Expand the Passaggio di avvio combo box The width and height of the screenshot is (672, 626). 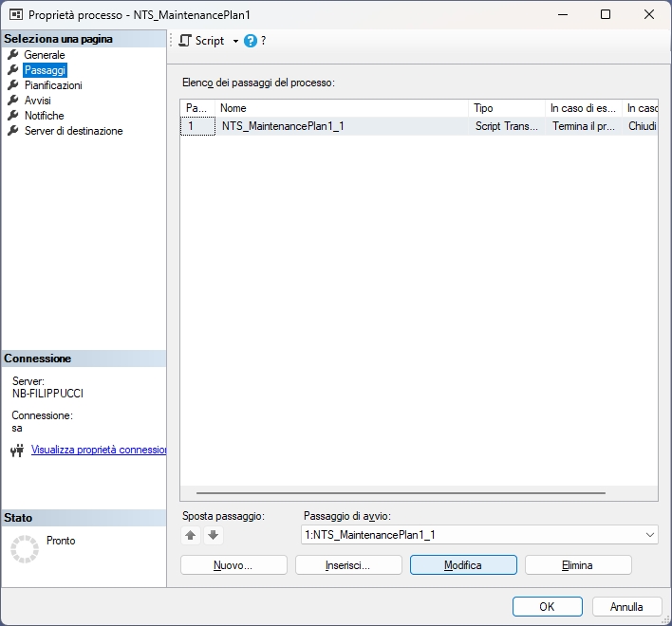click(650, 535)
